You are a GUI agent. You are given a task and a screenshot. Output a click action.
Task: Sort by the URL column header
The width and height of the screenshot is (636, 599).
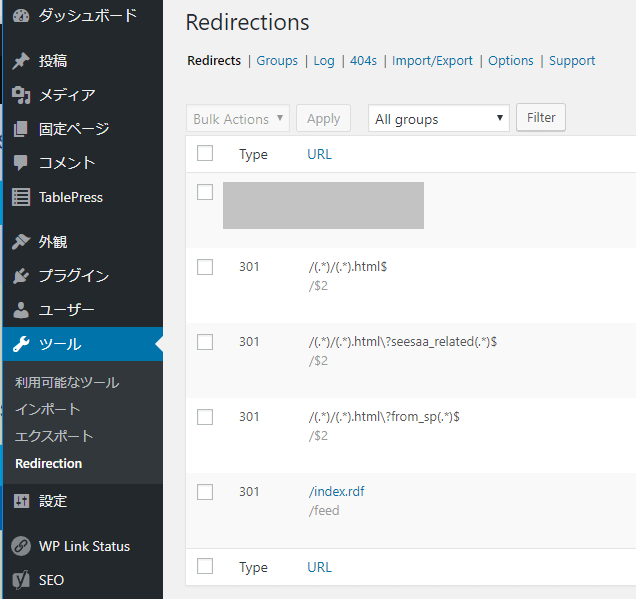319,154
